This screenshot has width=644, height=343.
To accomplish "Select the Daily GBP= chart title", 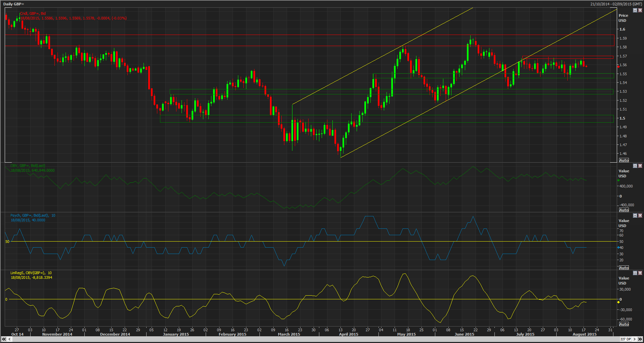I will pos(13,4).
